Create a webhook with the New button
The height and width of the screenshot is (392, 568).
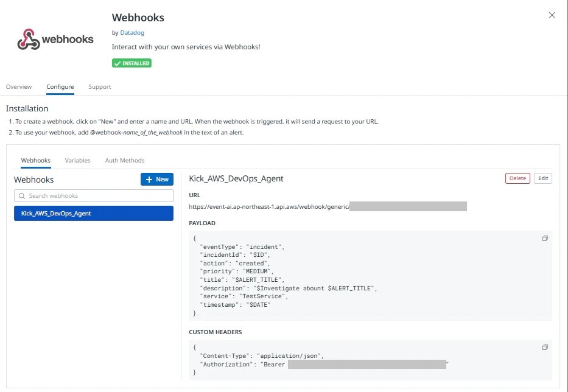point(157,180)
